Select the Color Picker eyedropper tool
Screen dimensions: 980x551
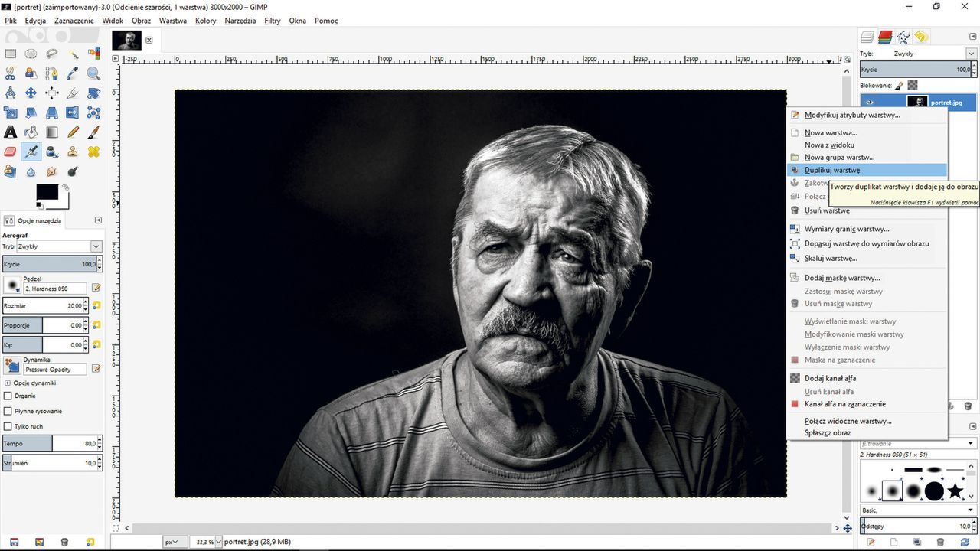click(73, 73)
